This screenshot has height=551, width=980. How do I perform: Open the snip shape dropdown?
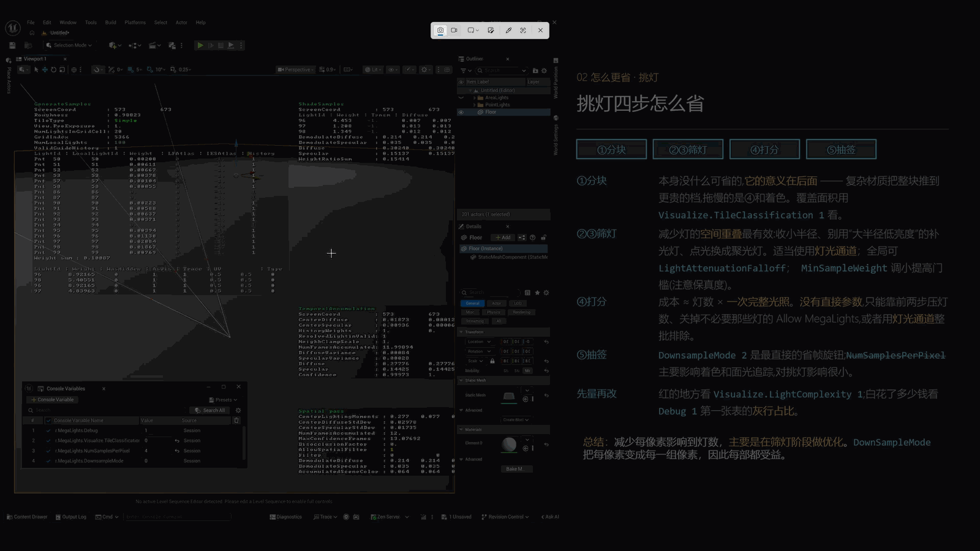[x=473, y=30]
